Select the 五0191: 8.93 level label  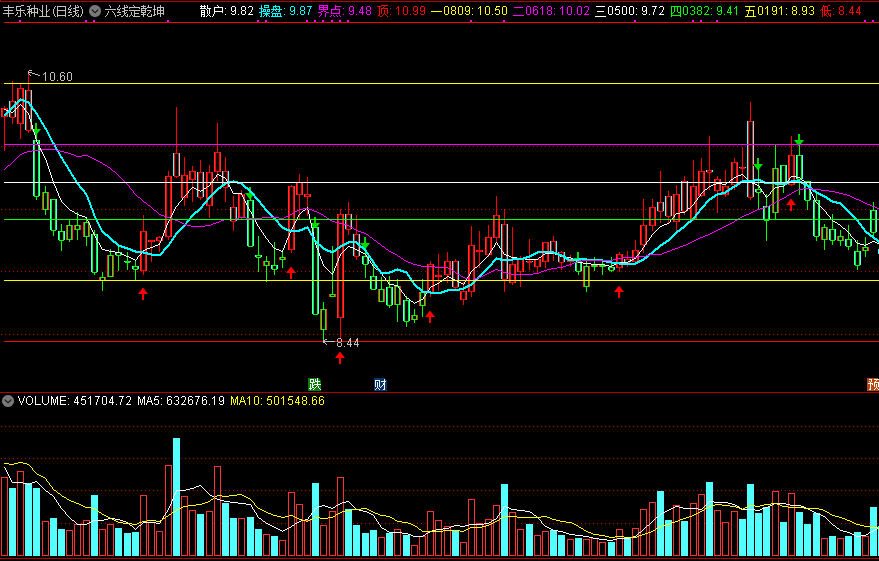point(780,11)
